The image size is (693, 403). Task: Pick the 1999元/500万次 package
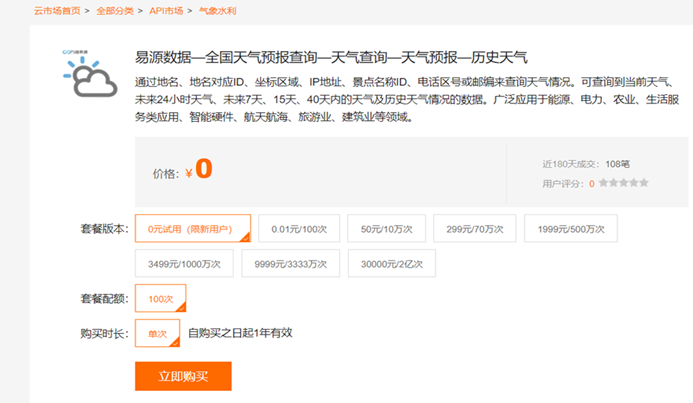[x=571, y=228]
